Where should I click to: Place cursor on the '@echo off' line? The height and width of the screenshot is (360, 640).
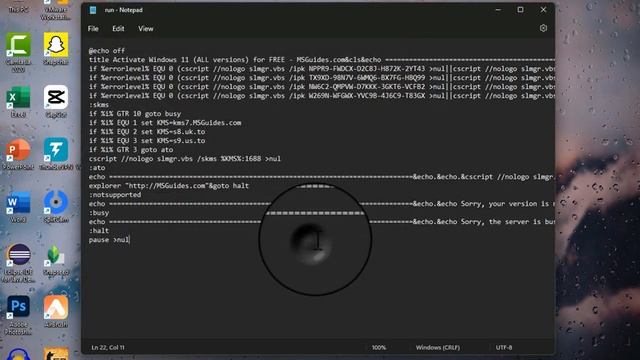pyautogui.click(x=107, y=51)
